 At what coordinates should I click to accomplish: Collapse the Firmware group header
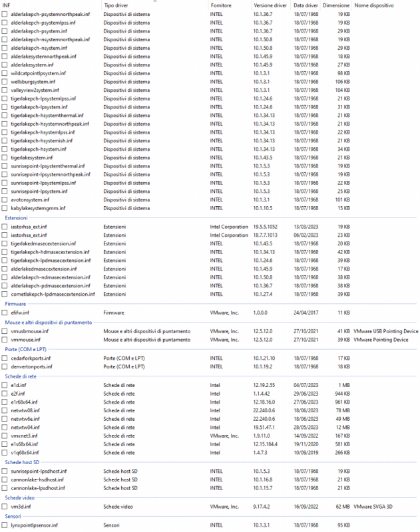(x=15, y=304)
